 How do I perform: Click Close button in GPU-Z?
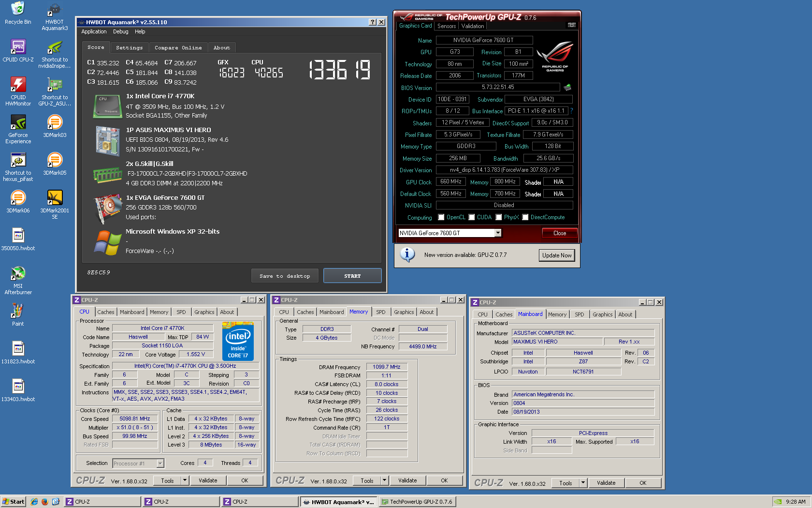pyautogui.click(x=560, y=233)
